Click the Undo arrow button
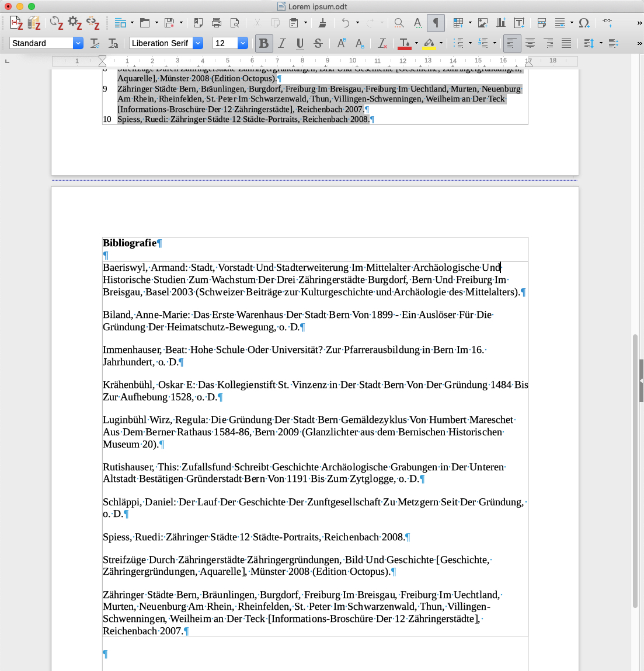The width and height of the screenshot is (644, 671). (x=346, y=23)
